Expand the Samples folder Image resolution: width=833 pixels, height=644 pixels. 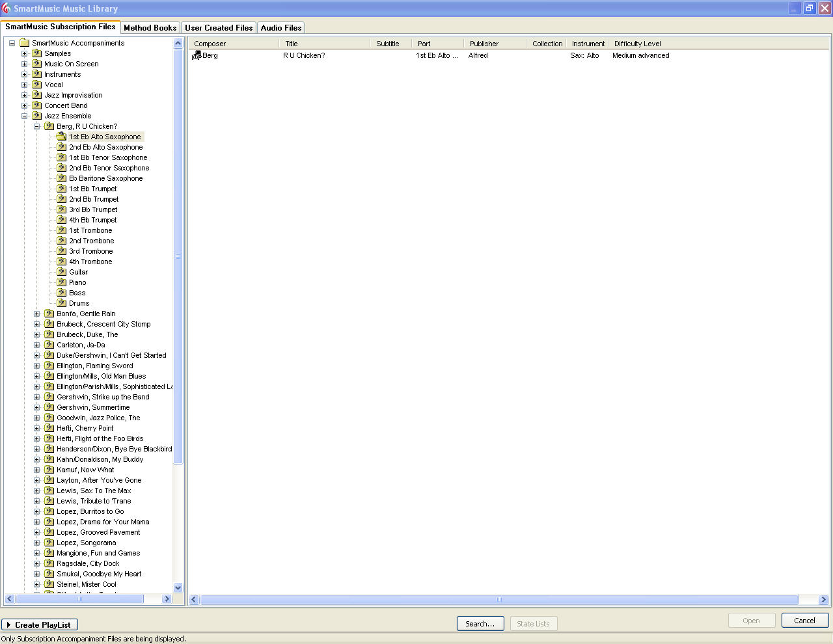coord(25,53)
